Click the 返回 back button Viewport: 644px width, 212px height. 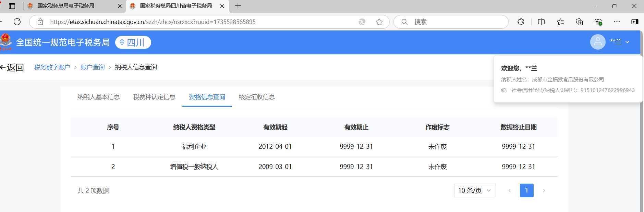pyautogui.click(x=12, y=67)
